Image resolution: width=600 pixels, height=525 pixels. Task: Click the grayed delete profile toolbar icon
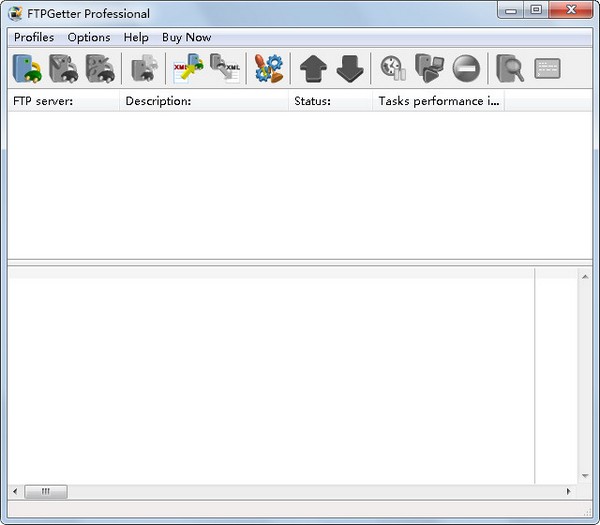(x=99, y=68)
